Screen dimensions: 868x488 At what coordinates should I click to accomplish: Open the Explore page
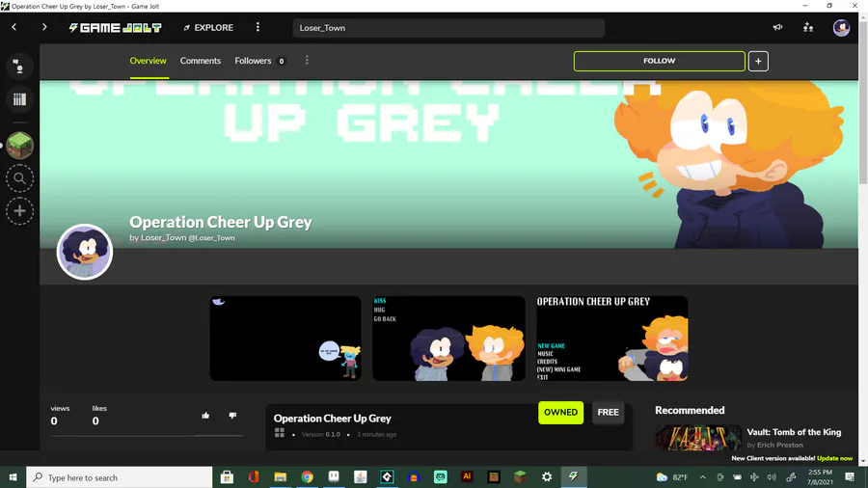coord(208,28)
